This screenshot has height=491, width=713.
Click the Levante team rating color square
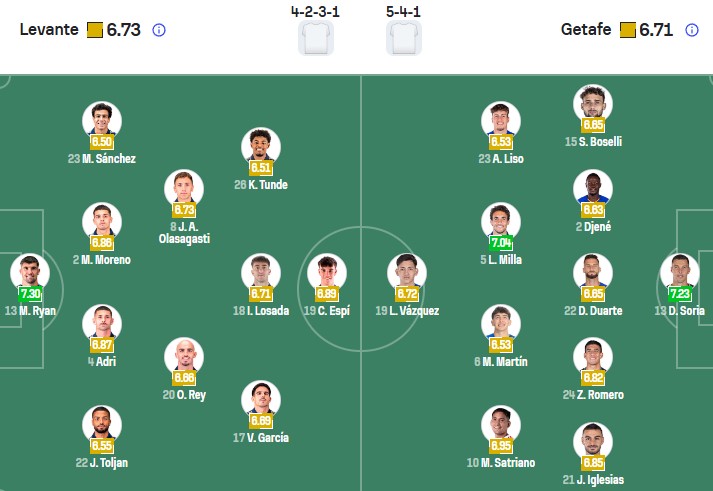(94, 30)
